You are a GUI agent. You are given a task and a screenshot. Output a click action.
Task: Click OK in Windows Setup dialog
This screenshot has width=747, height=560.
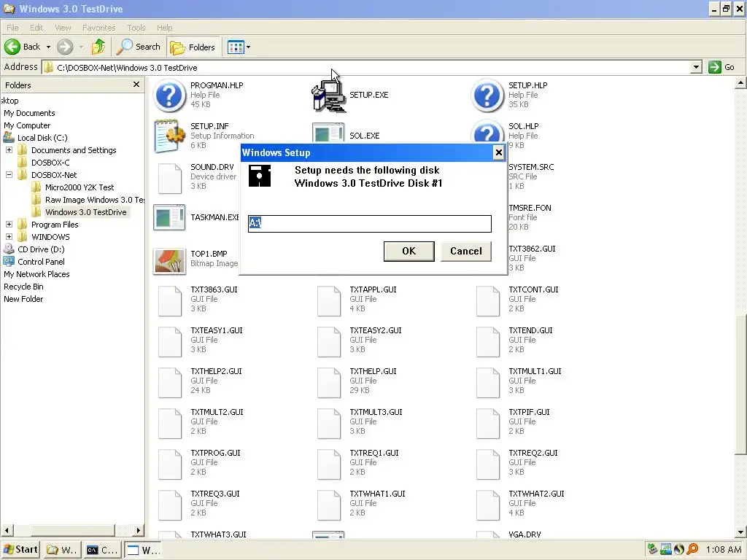[x=409, y=251]
